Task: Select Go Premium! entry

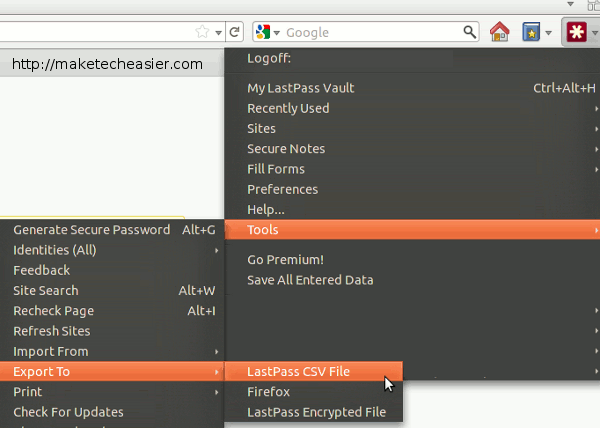Action: [x=412, y=260]
